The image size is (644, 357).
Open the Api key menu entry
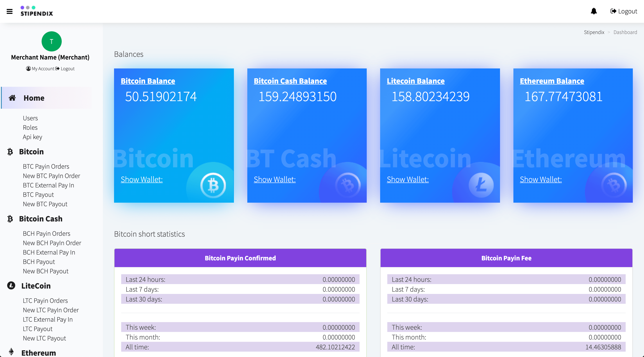32,137
